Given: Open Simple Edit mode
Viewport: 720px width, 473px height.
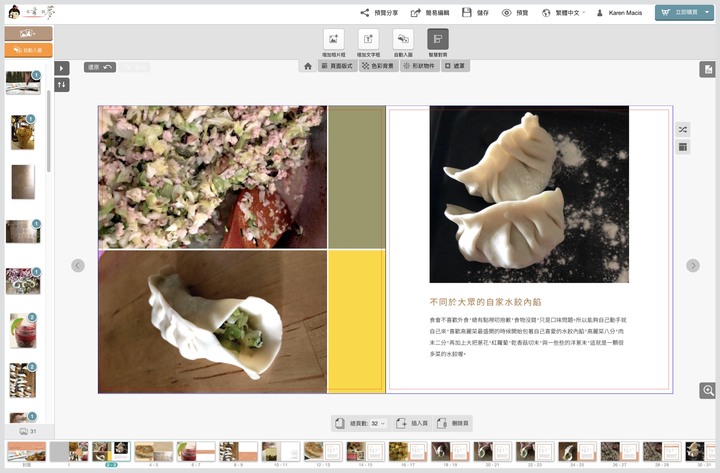Looking at the screenshot, I should coord(430,13).
